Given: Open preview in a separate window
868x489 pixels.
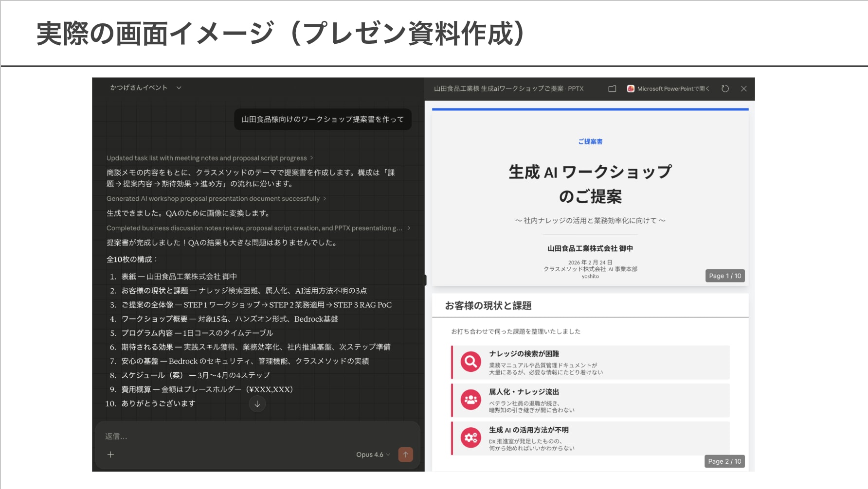Looking at the screenshot, I should [612, 88].
